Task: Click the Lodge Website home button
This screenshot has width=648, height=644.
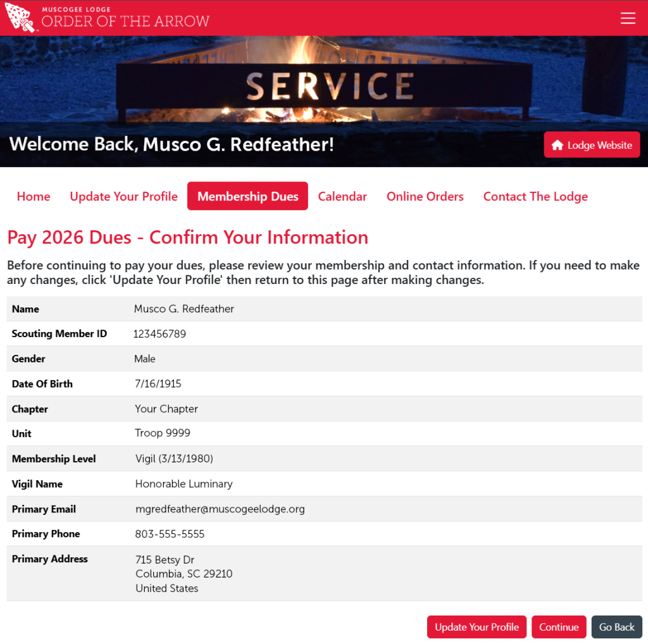Action: tap(592, 145)
